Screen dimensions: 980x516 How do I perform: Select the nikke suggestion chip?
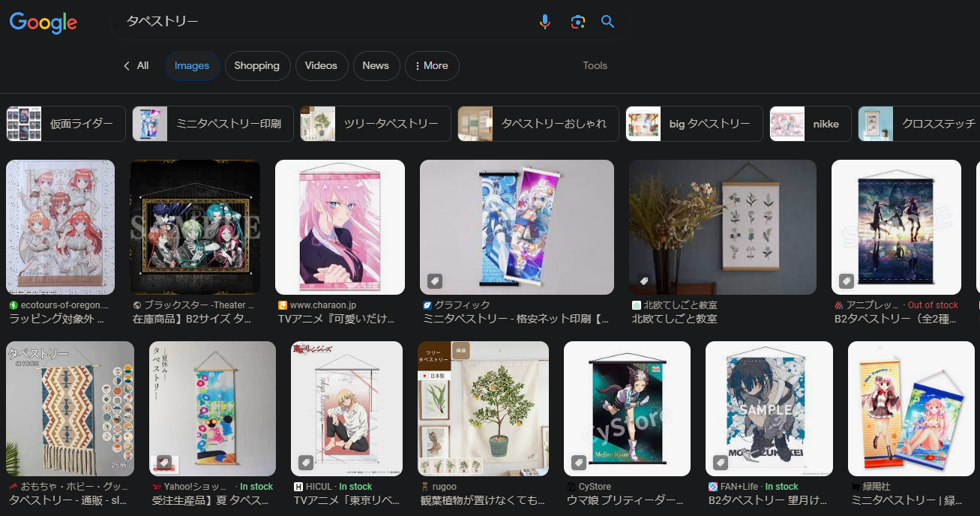point(811,124)
